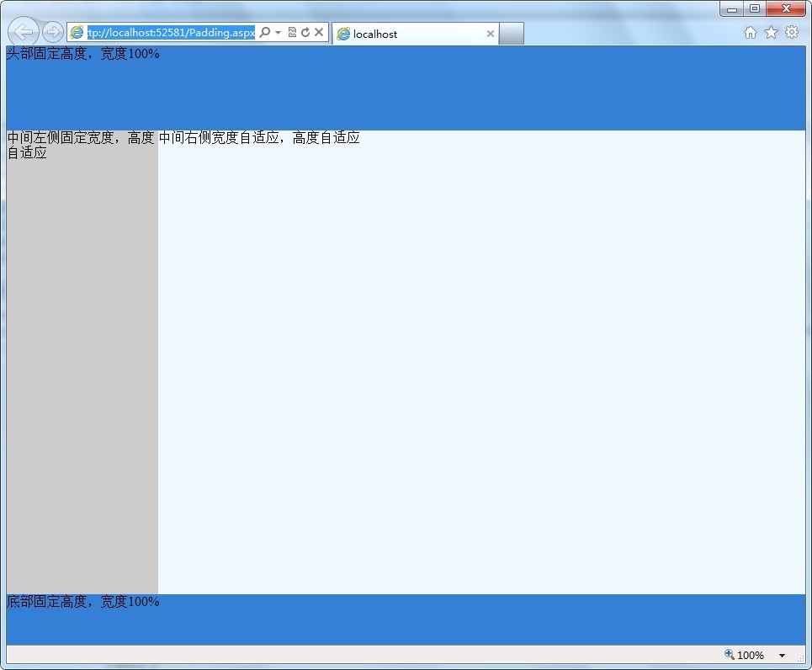Close the localhost tab
812x670 pixels.
(x=490, y=34)
